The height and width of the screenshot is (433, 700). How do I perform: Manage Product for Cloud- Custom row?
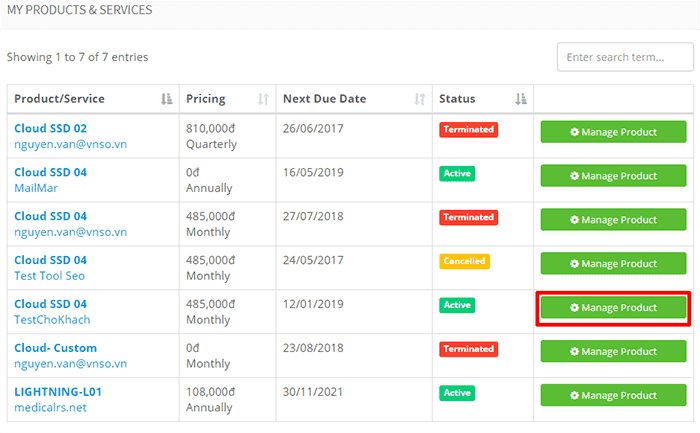[x=613, y=351]
